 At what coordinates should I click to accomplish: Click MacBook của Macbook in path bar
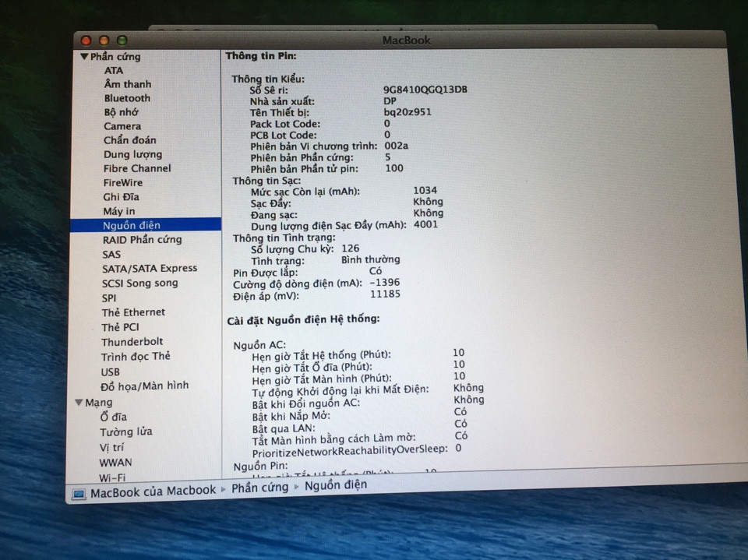coord(153,491)
